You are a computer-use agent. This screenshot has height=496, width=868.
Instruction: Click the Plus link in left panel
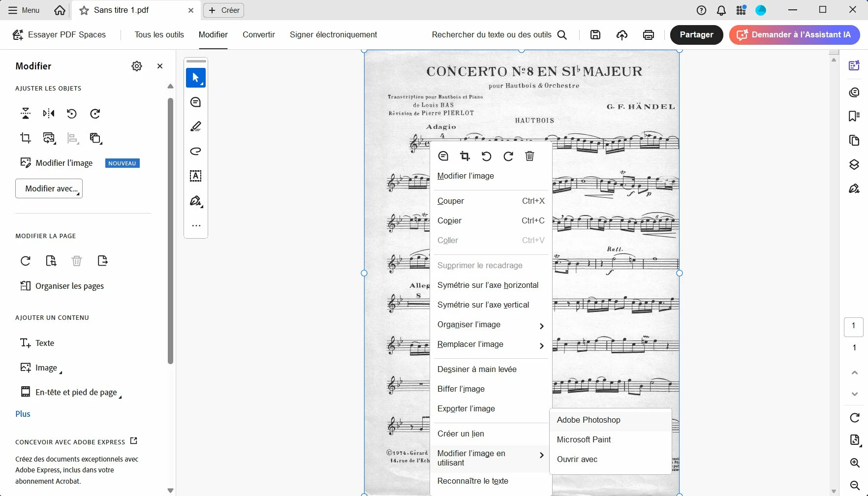click(23, 414)
